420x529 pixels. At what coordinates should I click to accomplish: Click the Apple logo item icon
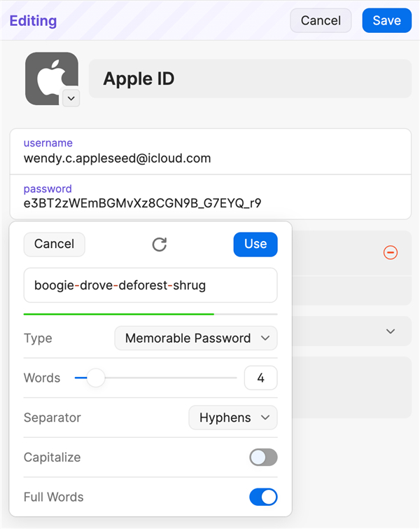click(x=52, y=78)
